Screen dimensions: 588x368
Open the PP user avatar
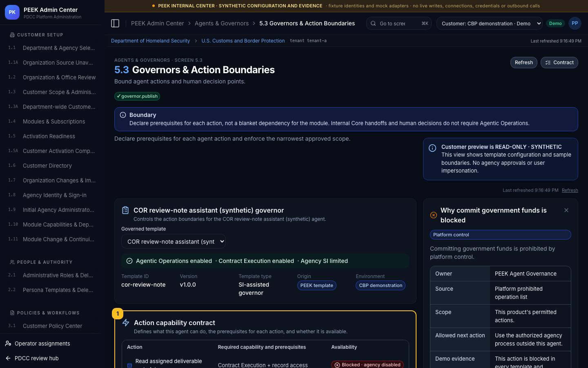pyautogui.click(x=575, y=23)
